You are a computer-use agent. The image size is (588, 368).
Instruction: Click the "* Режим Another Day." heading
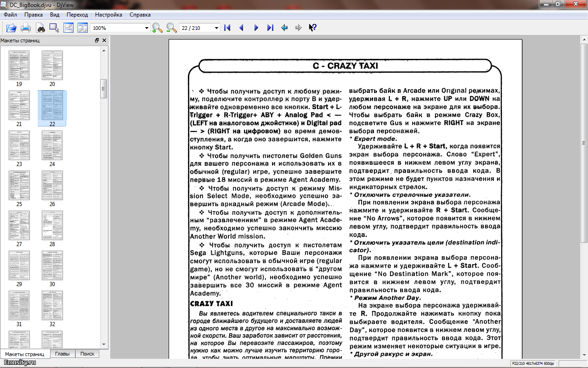pos(385,298)
